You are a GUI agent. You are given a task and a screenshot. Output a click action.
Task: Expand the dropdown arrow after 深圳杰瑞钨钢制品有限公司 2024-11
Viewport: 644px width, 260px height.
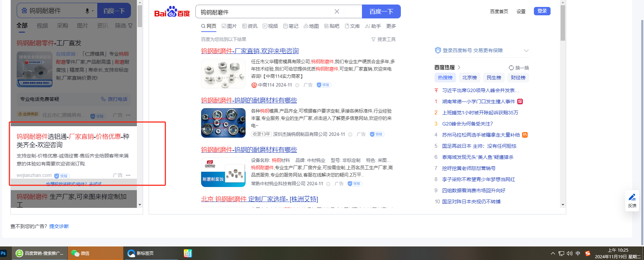(x=350, y=135)
